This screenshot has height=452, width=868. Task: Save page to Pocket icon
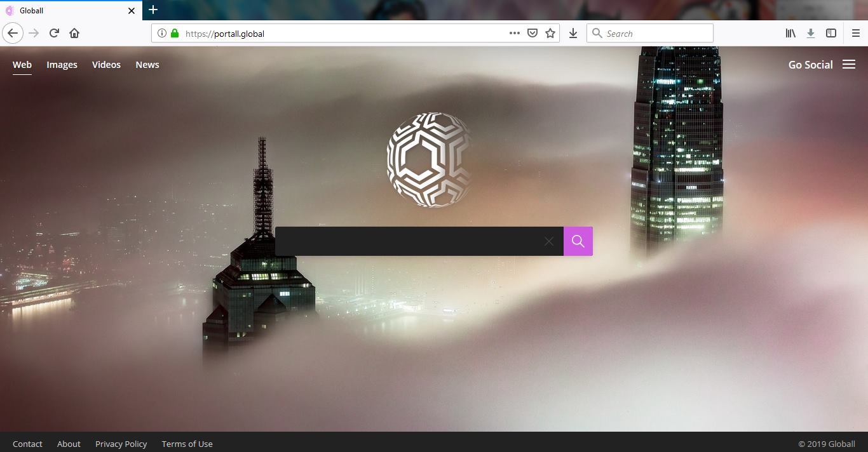pyautogui.click(x=532, y=33)
